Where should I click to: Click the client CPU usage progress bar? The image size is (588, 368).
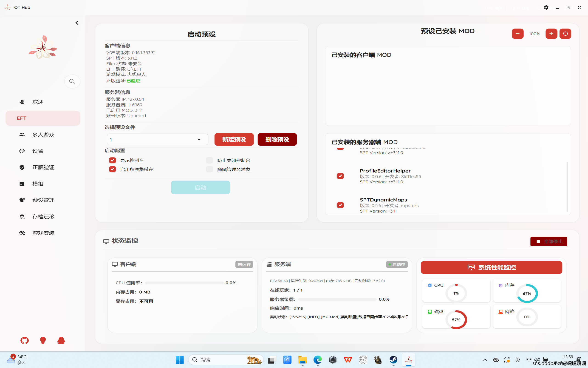click(x=184, y=283)
